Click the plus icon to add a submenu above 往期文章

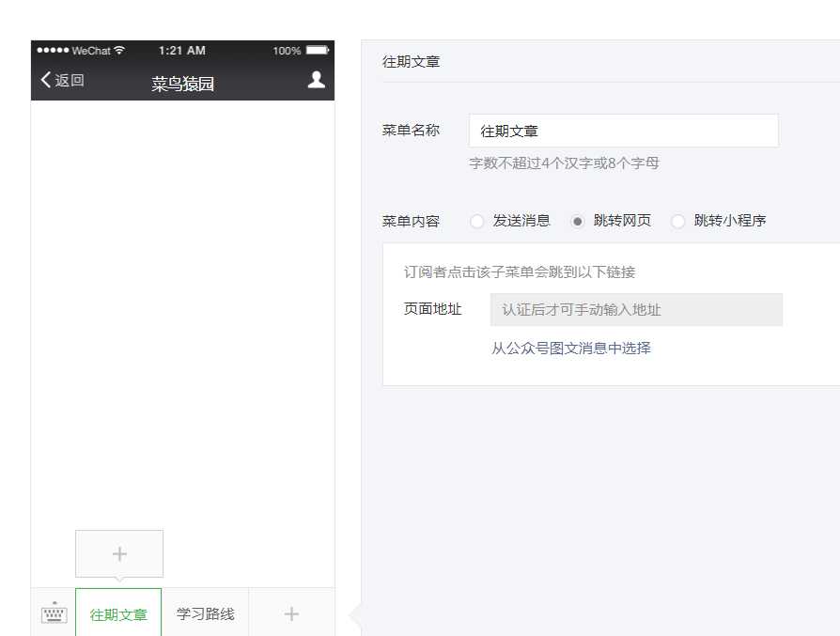[x=118, y=552]
